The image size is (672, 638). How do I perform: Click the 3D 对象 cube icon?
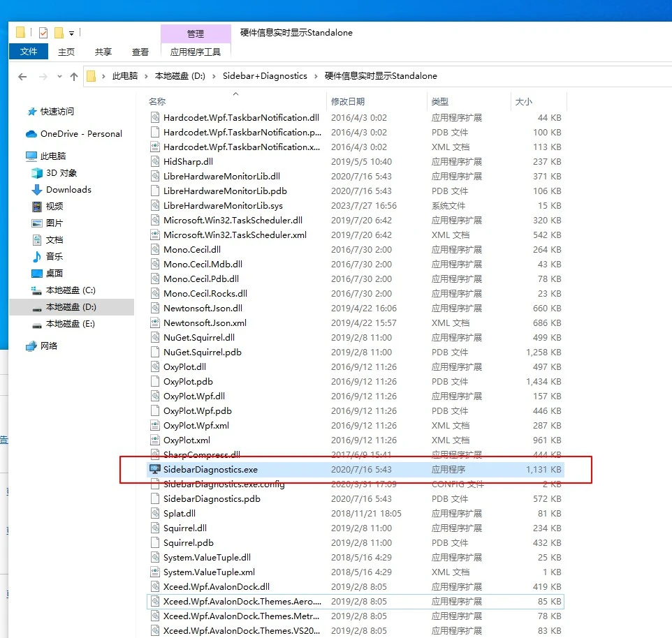pos(37,173)
